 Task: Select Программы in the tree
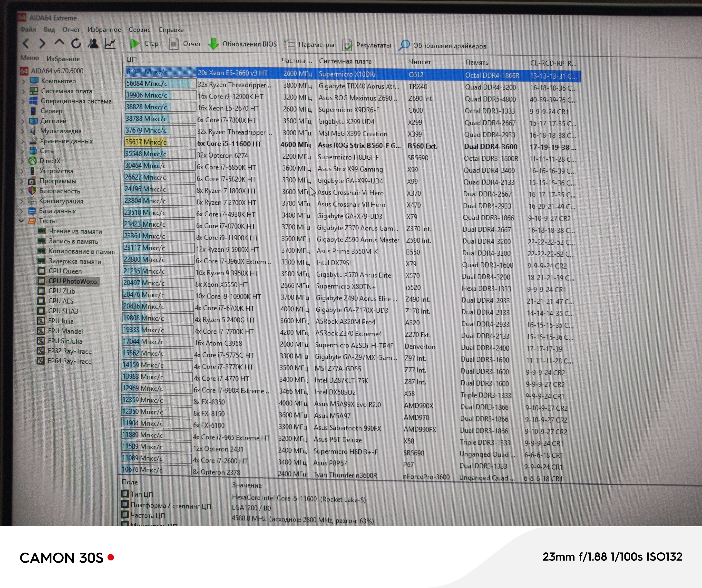tap(52, 181)
